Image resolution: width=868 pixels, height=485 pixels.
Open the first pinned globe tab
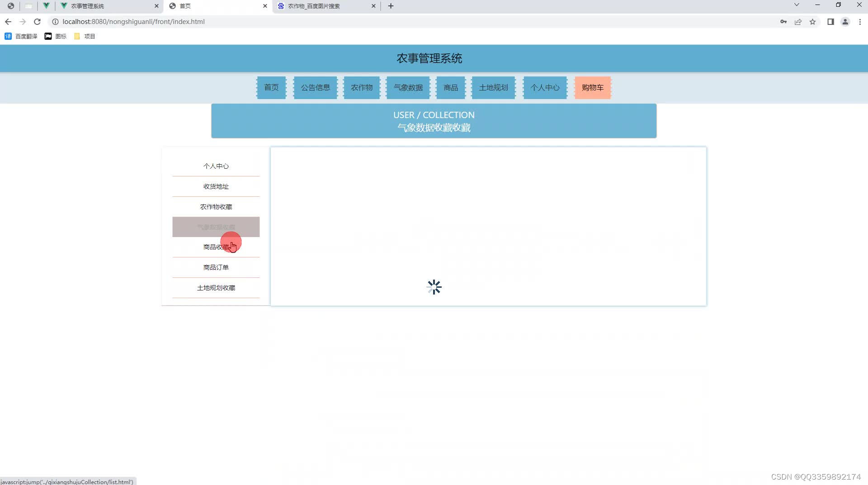click(x=10, y=6)
